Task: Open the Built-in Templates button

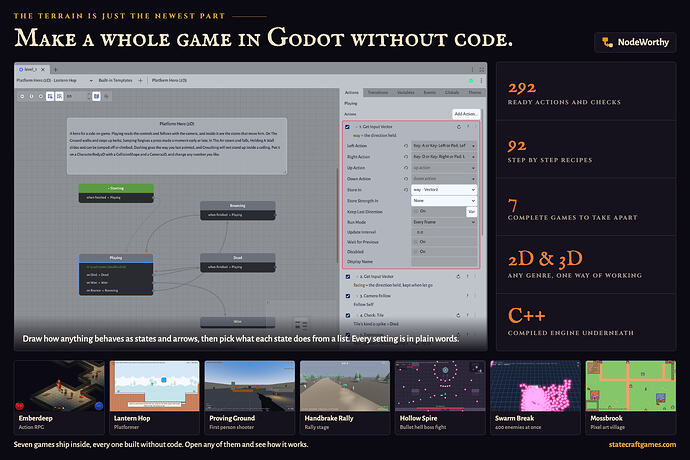Action: click(115, 81)
